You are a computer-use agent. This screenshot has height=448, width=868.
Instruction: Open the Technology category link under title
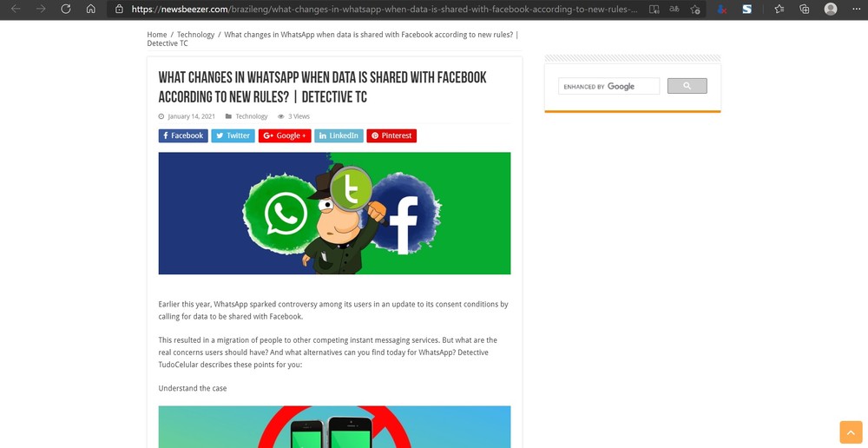point(252,116)
